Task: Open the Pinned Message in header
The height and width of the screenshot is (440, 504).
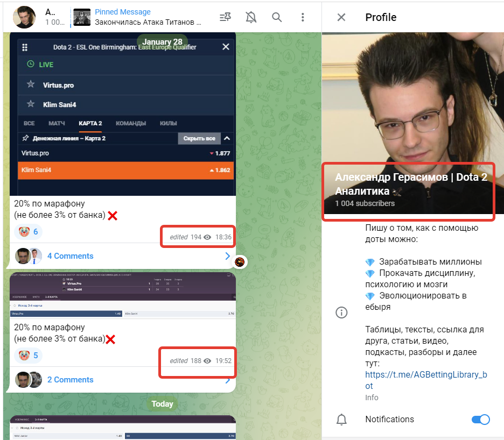Action: tap(148, 17)
